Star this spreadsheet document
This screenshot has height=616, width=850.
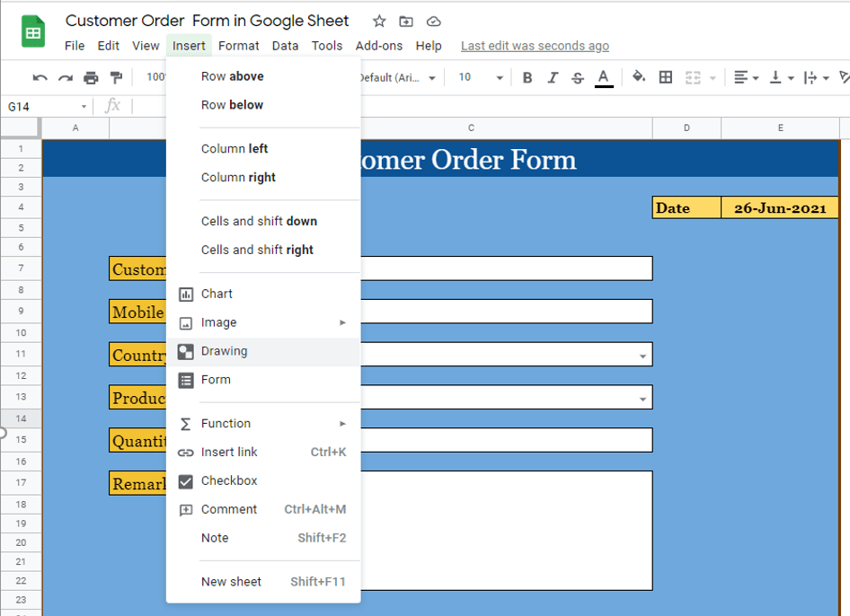coord(379,22)
